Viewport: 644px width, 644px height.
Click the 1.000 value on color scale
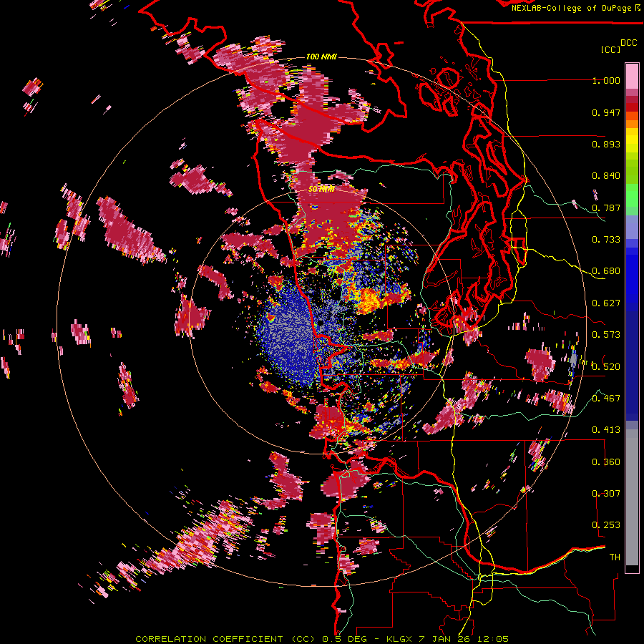(x=606, y=80)
